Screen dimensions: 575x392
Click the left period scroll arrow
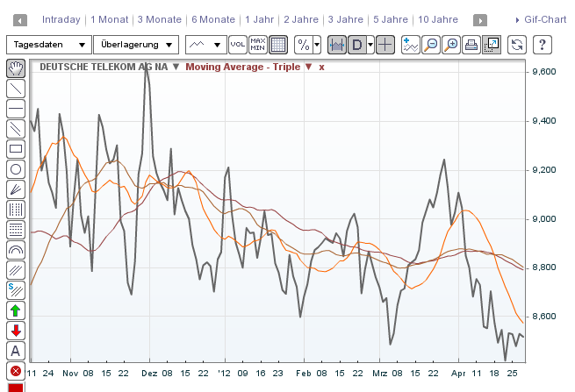[x=20, y=20]
